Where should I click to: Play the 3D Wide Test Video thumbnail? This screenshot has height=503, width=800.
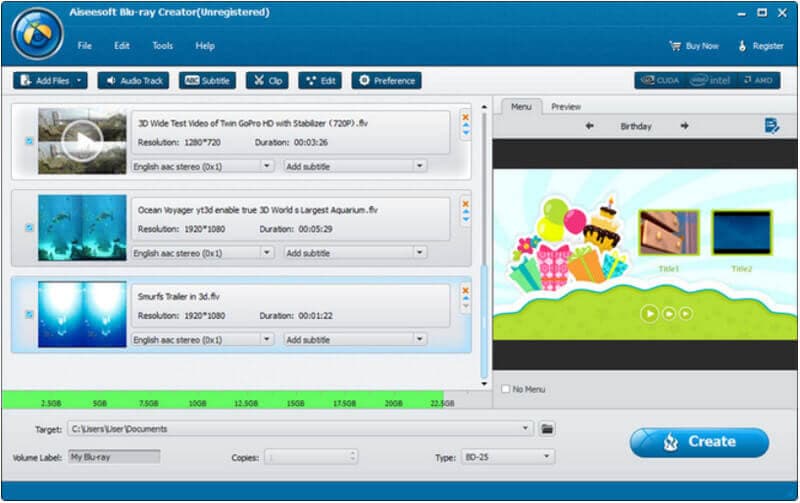pos(82,141)
